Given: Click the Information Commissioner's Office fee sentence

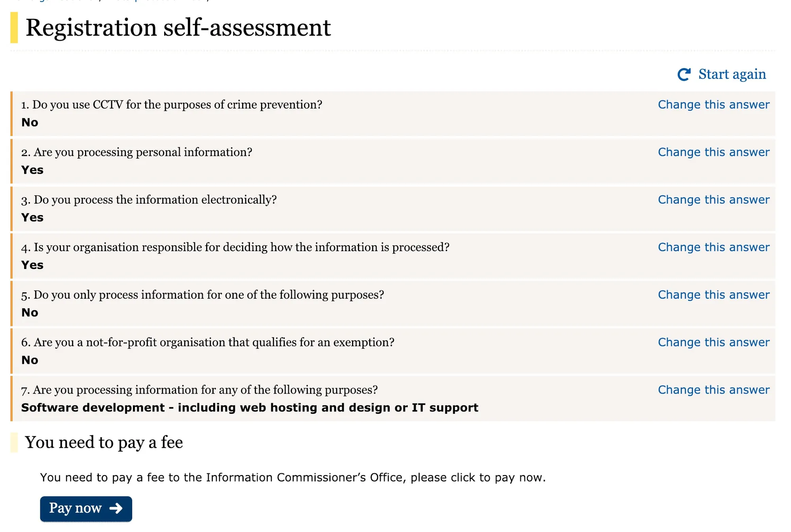Looking at the screenshot, I should point(293,478).
